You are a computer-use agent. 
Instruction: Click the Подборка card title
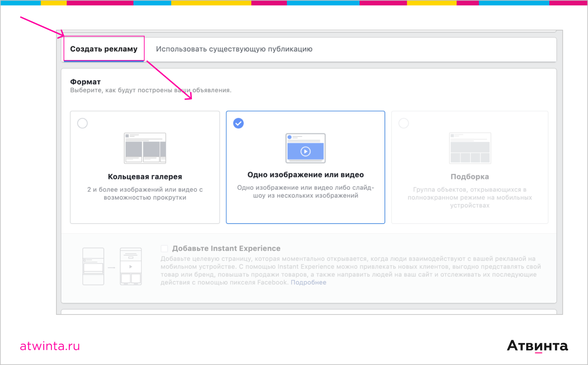(469, 177)
